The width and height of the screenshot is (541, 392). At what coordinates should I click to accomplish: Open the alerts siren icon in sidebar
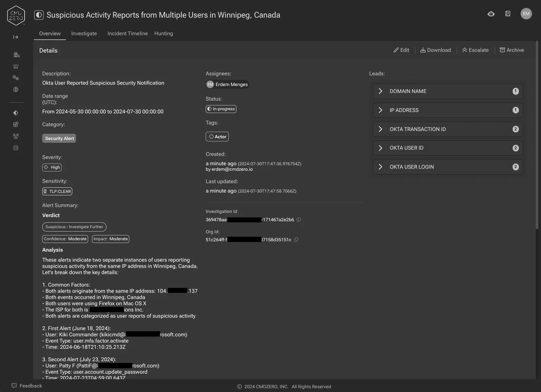(16, 66)
